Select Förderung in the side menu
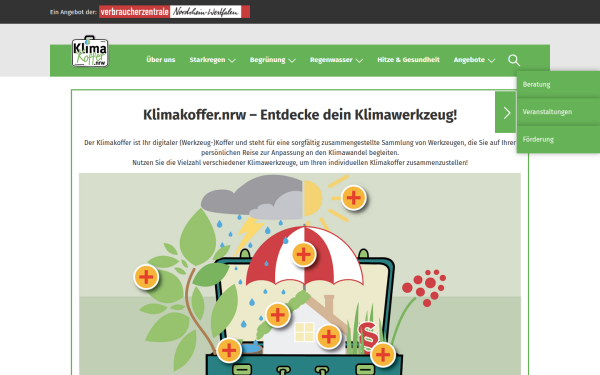The width and height of the screenshot is (600, 375). tap(558, 139)
